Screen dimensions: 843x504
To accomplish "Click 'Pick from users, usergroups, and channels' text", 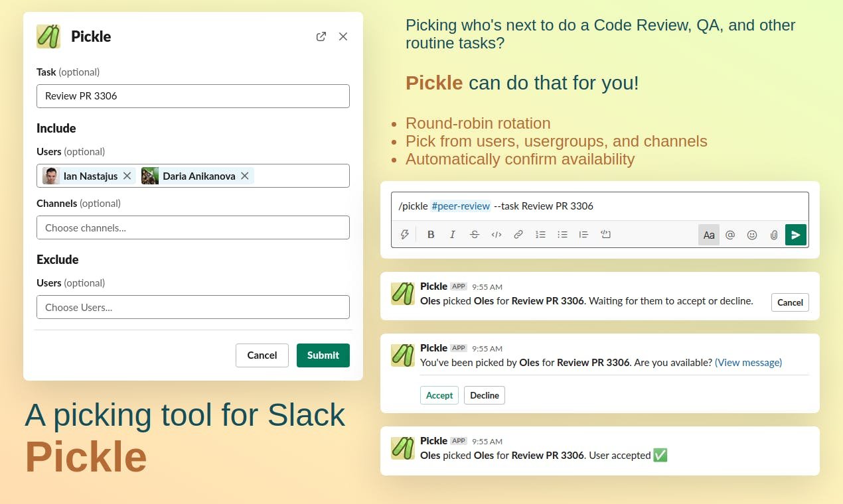I will pos(556,141).
